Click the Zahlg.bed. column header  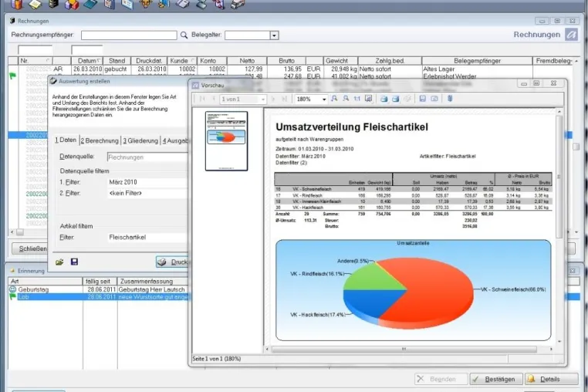pyautogui.click(x=390, y=61)
